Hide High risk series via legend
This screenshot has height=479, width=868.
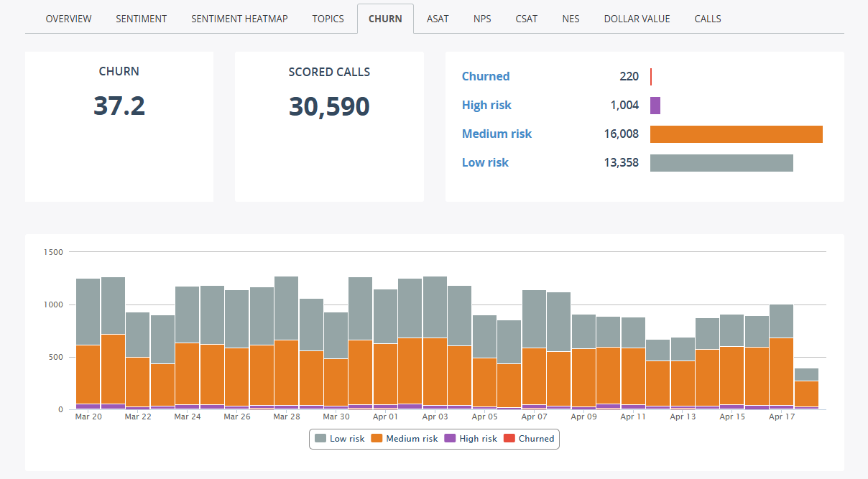tap(471, 439)
